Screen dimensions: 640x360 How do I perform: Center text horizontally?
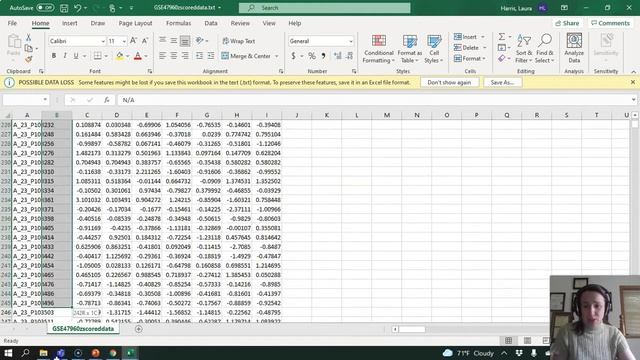(174, 56)
